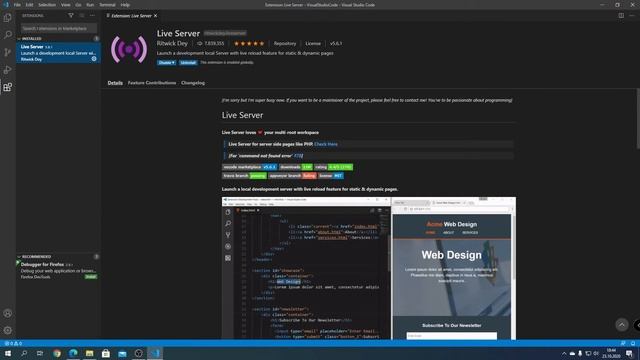The height and width of the screenshot is (360, 640).
Task: Close the Extension: Live Server tab
Action: point(156,16)
